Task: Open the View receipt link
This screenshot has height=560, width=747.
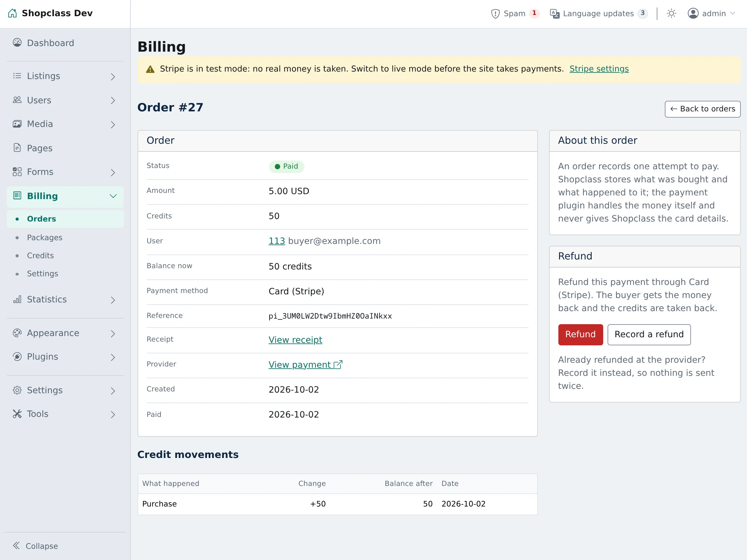Action: [295, 340]
